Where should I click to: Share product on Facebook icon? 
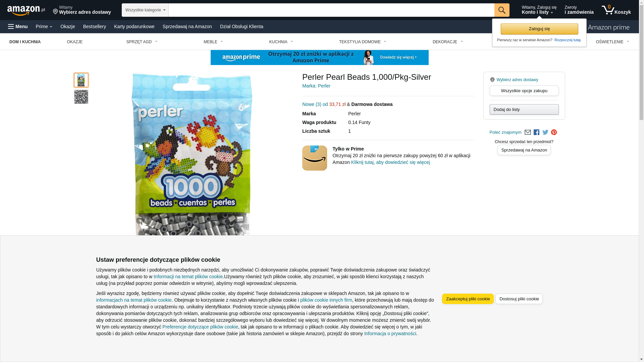tap(536, 132)
